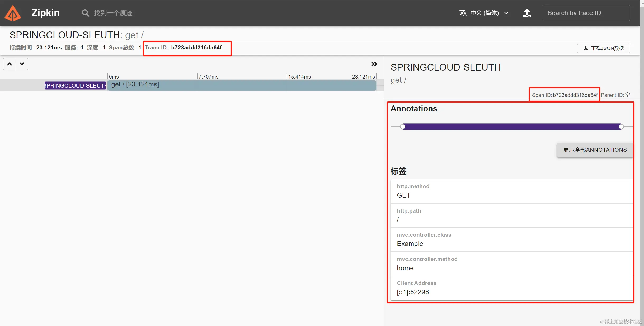This screenshot has height=326, width=644.
Task: Open the find-a-trace search link
Action: tap(113, 13)
